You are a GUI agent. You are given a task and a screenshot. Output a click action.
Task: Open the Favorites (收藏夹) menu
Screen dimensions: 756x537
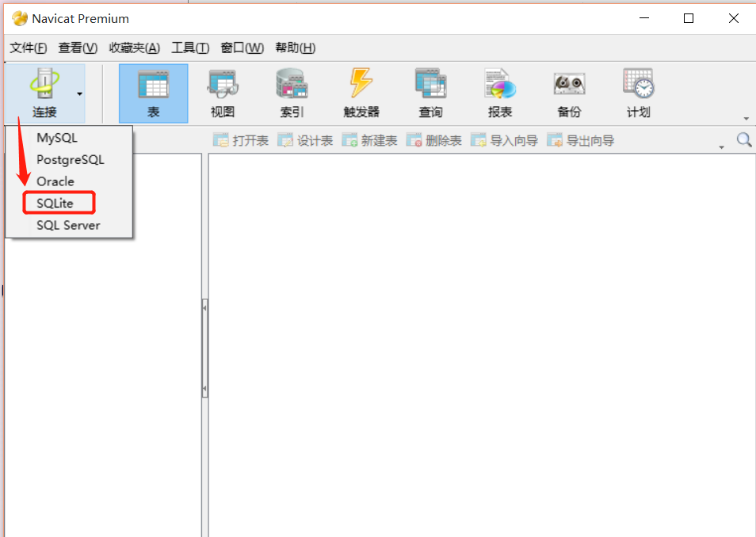click(x=134, y=48)
